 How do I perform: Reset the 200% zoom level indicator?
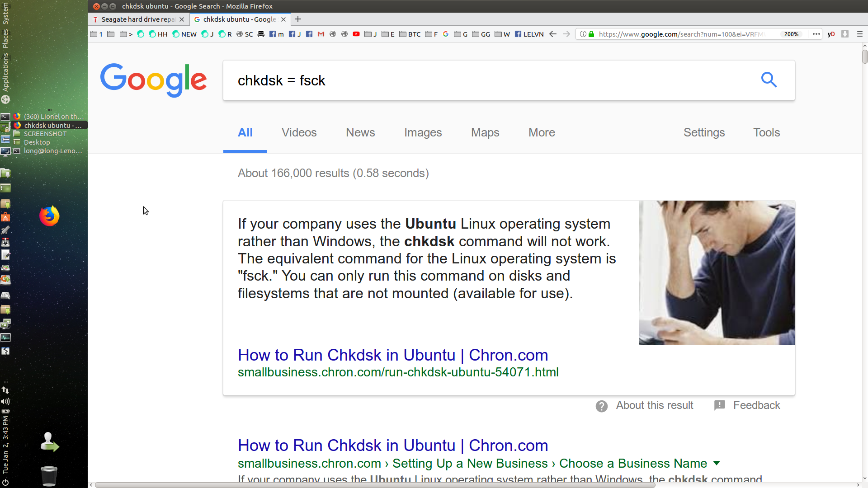point(791,34)
